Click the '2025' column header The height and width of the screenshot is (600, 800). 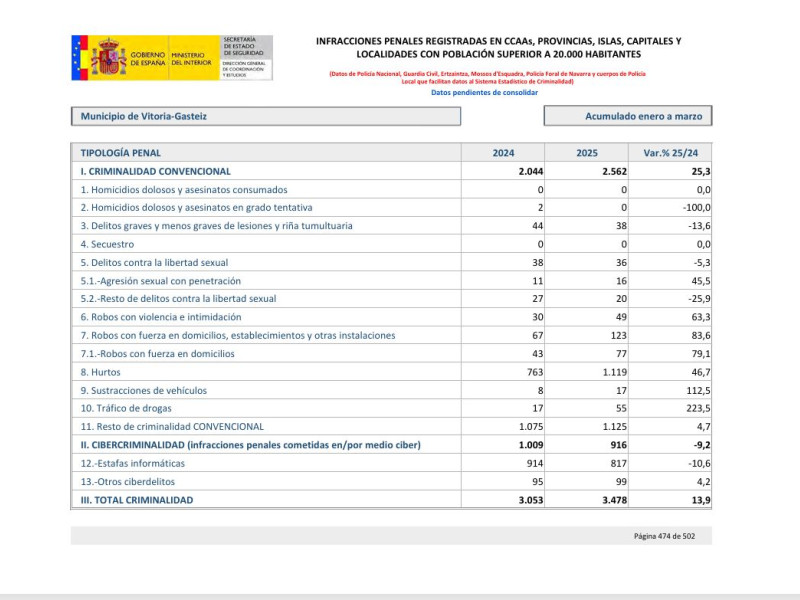click(587, 153)
